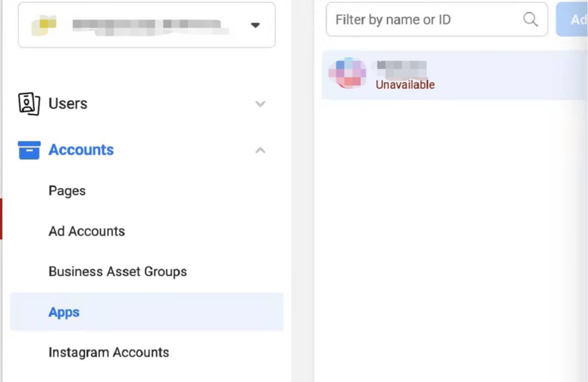Click the blurred app name in the list
Screen dimensions: 588x382
coord(401,67)
